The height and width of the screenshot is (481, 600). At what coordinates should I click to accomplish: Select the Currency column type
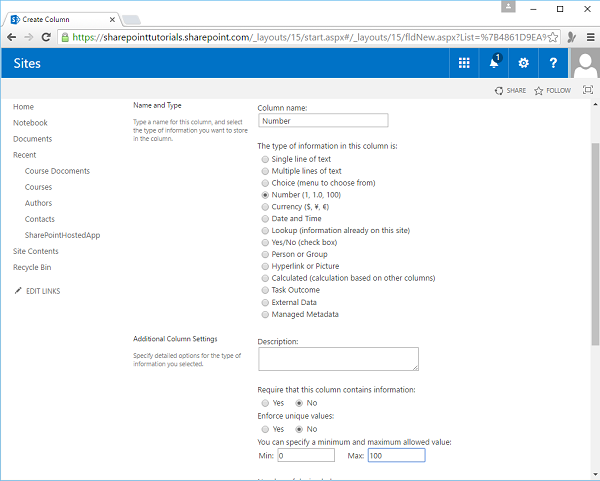pos(265,207)
